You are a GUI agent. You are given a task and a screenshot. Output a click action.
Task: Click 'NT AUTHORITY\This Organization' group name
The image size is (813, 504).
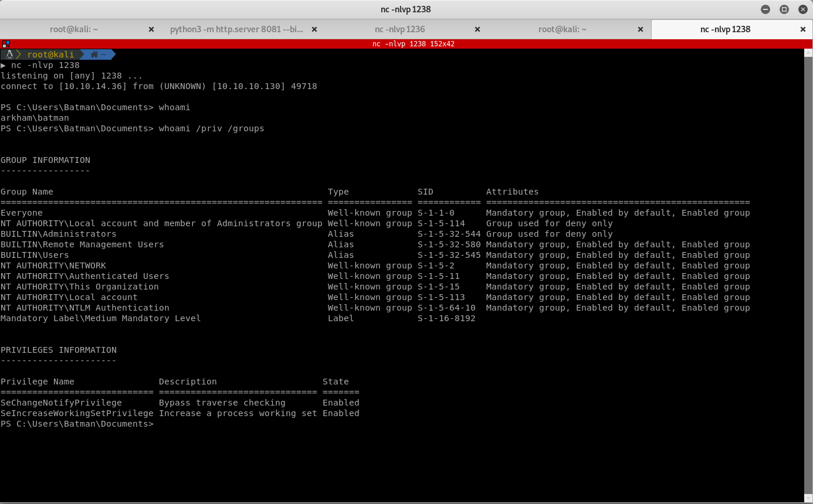pyautogui.click(x=80, y=287)
